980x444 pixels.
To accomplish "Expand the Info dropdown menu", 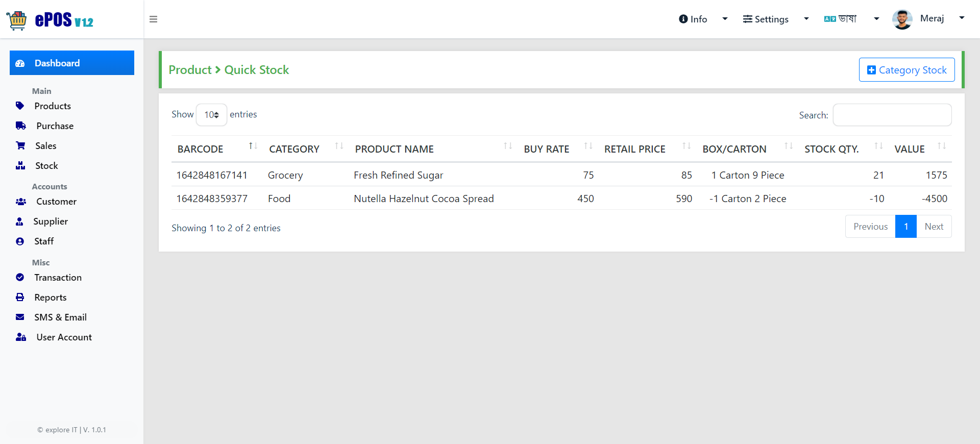I will [x=703, y=19].
